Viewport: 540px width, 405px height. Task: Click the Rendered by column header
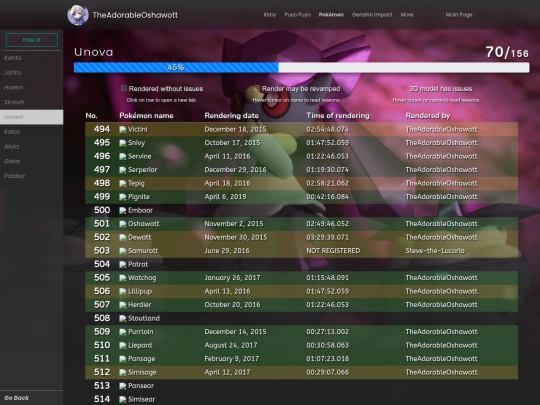(x=428, y=116)
